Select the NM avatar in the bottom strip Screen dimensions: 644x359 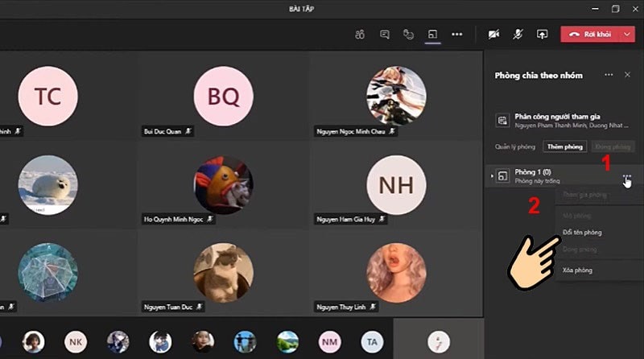point(329,342)
